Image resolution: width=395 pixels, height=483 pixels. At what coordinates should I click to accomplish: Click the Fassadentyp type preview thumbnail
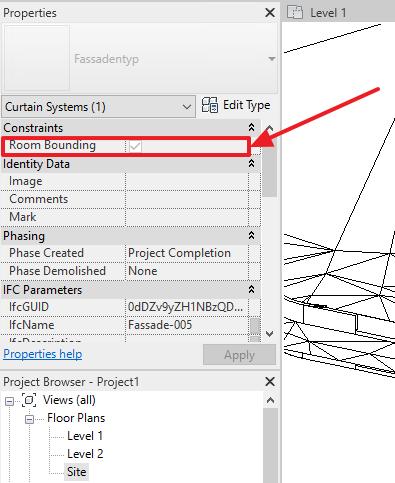pos(37,57)
